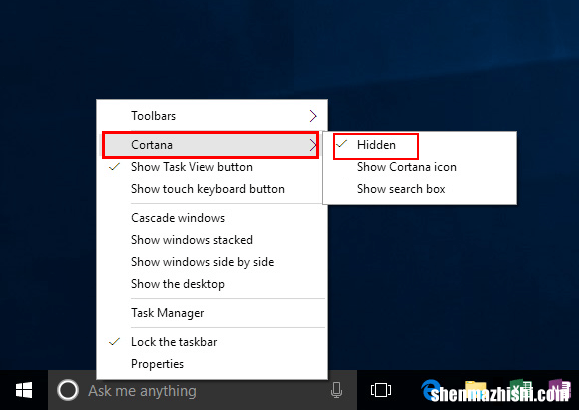The width and height of the screenshot is (579, 410).
Task: Click Show the desktop
Action: (212, 284)
